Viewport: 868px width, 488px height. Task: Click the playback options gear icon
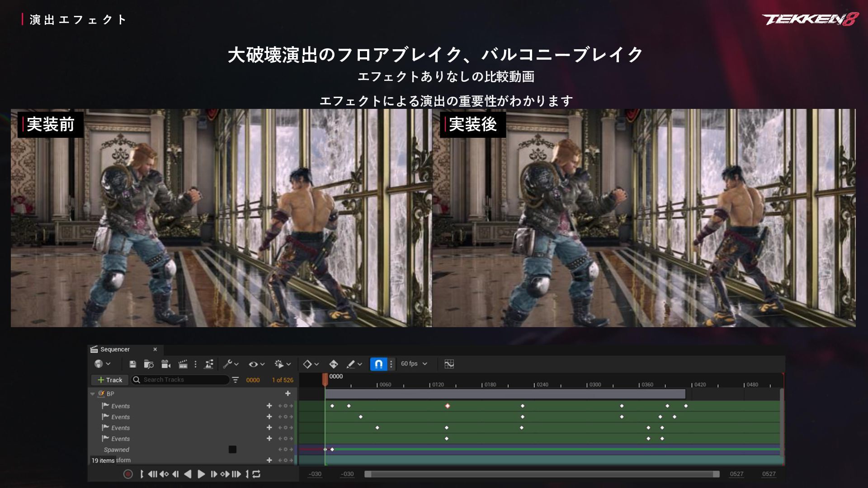(x=279, y=364)
